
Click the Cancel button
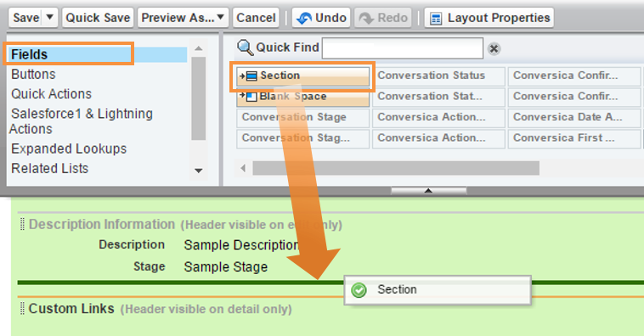256,18
